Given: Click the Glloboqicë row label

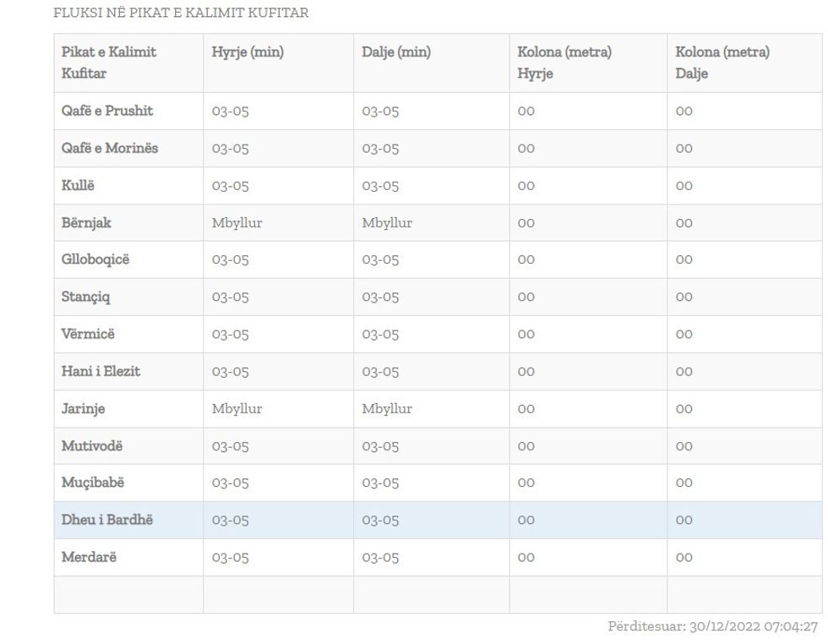Looking at the screenshot, I should point(95,260).
